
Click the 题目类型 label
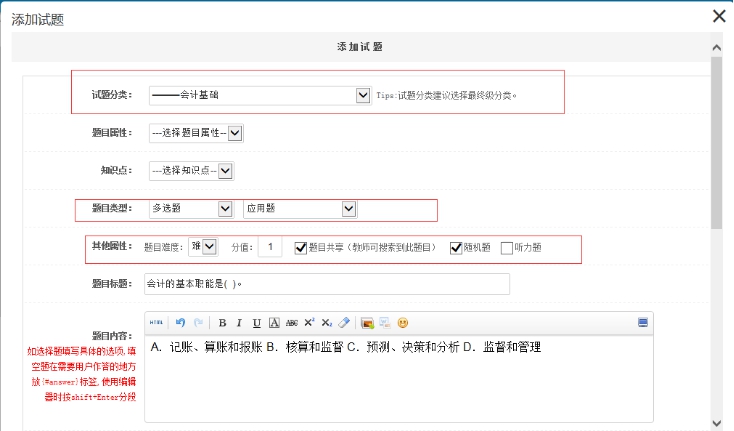click(112, 208)
